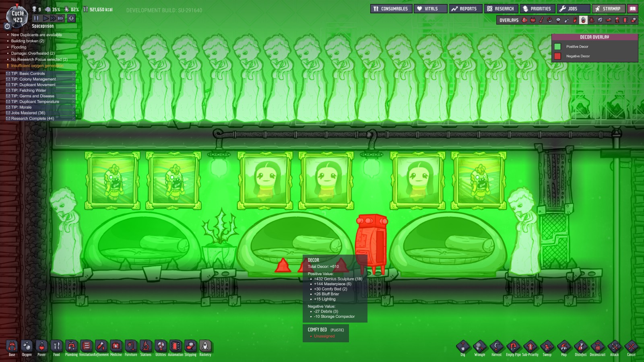The image size is (644, 362).
Task: Select the Disinfect tool
Action: click(581, 347)
